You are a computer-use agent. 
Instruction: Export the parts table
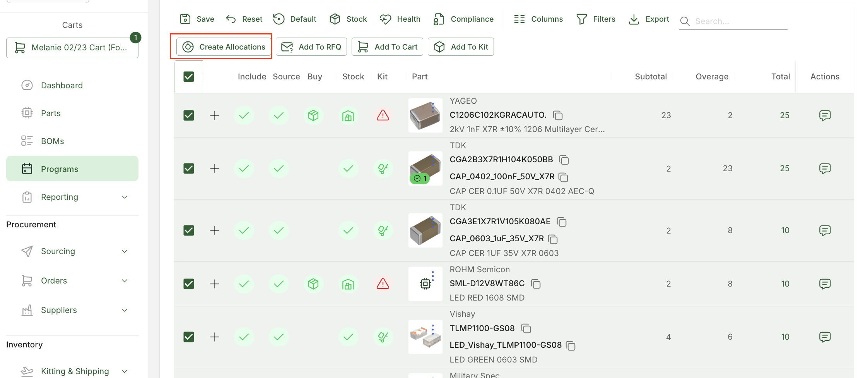(649, 19)
